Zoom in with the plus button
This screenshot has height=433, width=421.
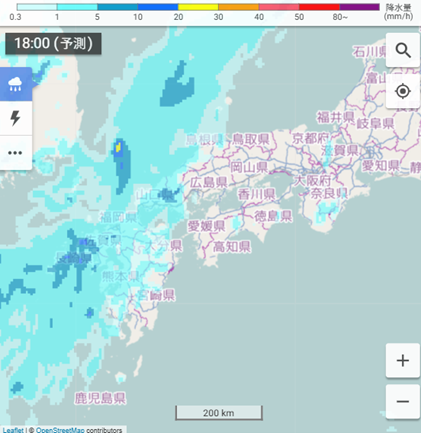(x=403, y=360)
